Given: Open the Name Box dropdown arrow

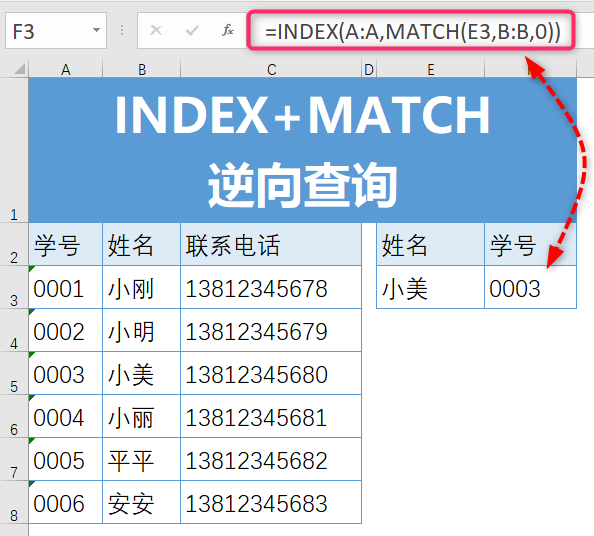Looking at the screenshot, I should click(96, 30).
